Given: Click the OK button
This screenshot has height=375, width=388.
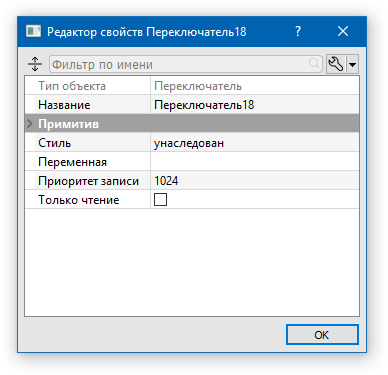Looking at the screenshot, I should pyautogui.click(x=322, y=335).
